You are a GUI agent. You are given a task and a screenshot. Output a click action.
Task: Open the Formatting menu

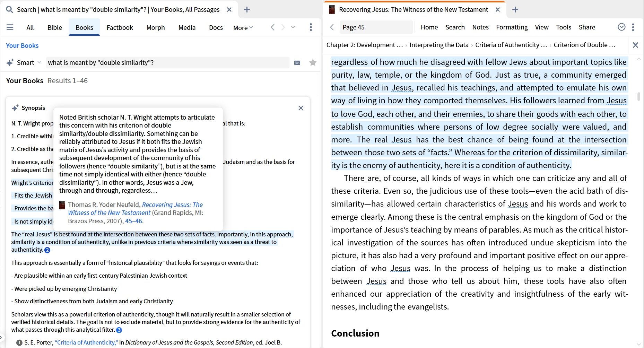coord(512,27)
